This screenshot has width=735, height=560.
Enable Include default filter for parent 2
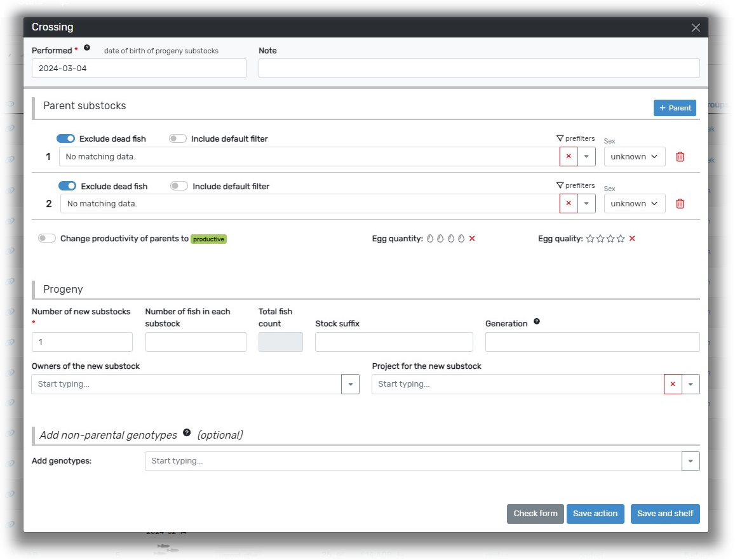179,186
